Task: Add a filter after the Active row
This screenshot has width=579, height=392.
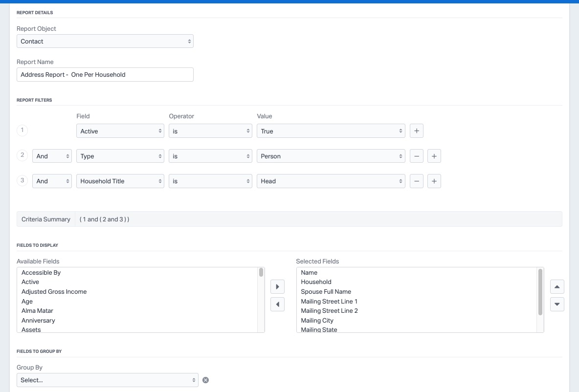Action: 416,131
